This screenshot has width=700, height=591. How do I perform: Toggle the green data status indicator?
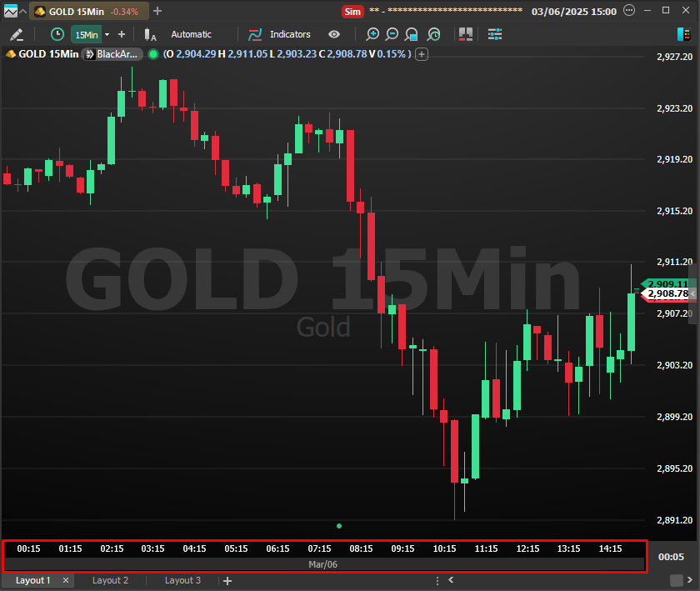tap(152, 54)
